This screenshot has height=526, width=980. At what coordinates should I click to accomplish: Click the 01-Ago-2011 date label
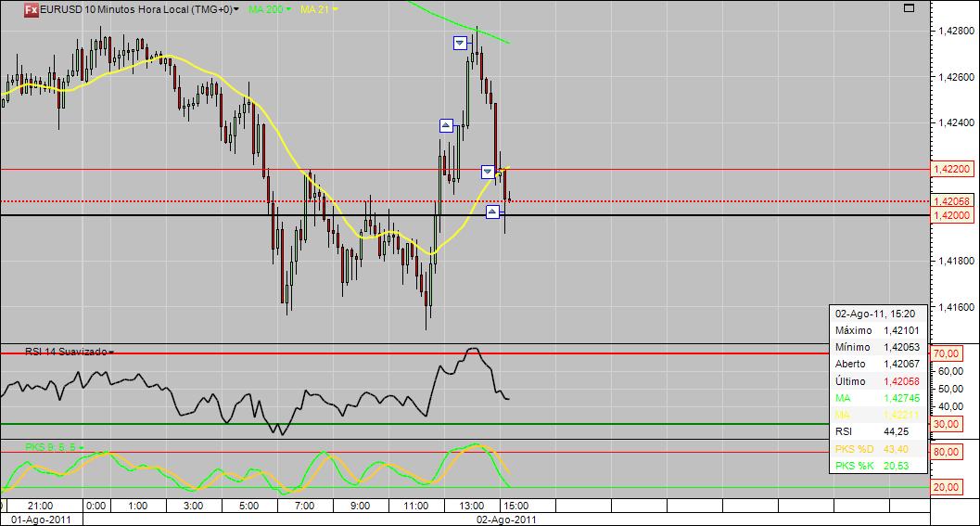[41, 520]
